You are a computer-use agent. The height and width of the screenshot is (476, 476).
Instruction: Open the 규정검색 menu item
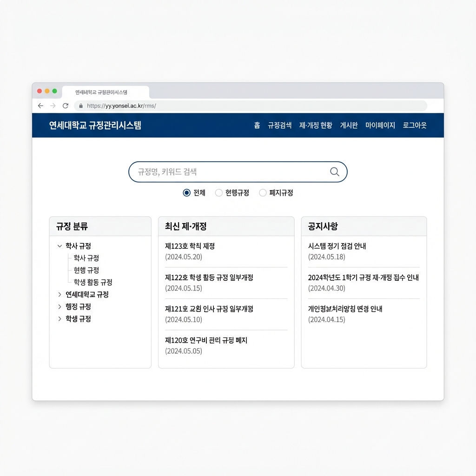[280, 126]
